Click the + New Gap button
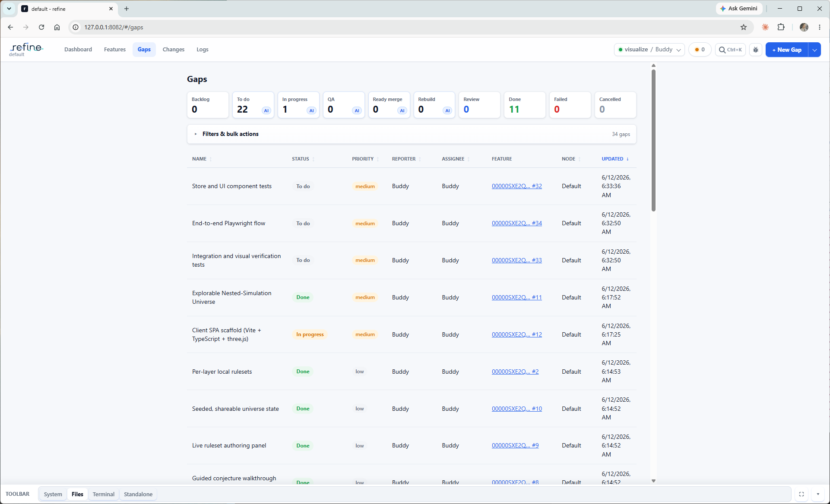Screen dimensions: 830x504 pyautogui.click(x=787, y=50)
